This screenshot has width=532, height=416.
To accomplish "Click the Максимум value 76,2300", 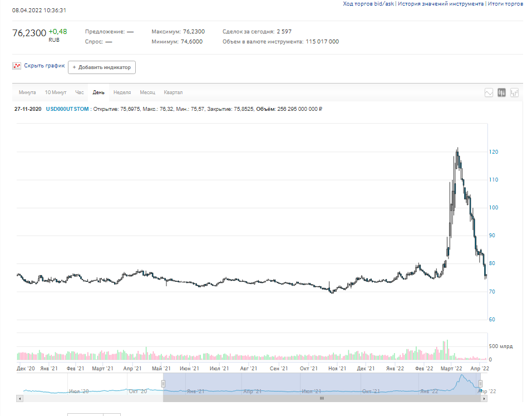I will point(194,32).
